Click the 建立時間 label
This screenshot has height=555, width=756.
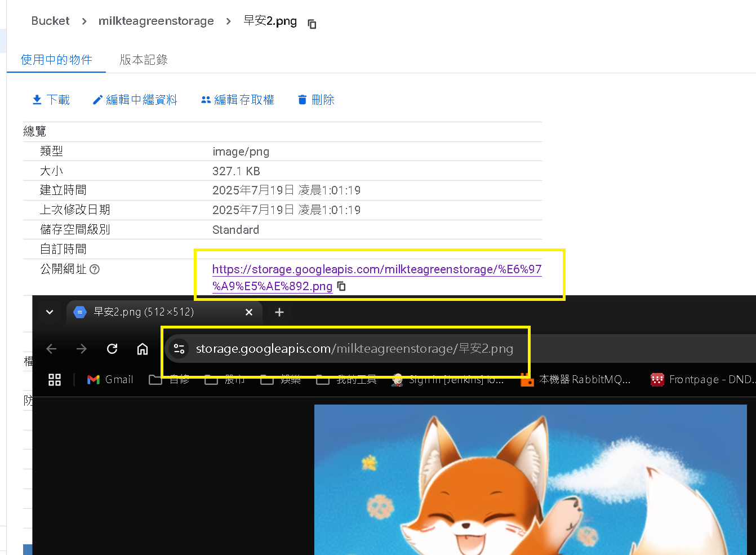[x=63, y=190]
